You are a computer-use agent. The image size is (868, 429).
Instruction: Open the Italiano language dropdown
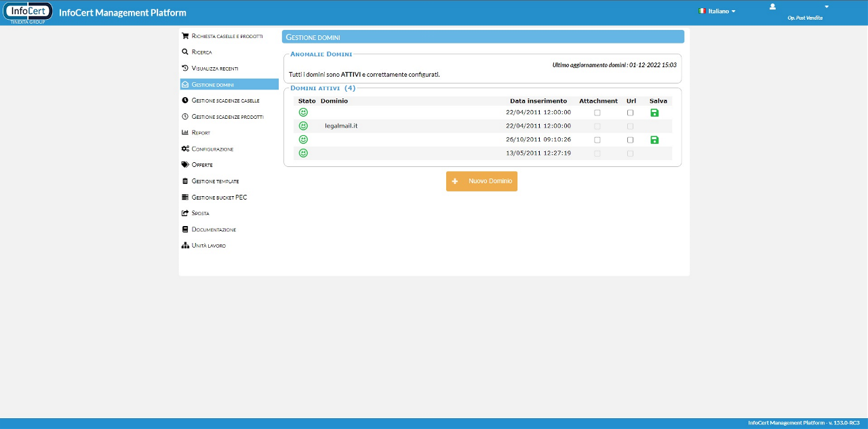pyautogui.click(x=717, y=12)
